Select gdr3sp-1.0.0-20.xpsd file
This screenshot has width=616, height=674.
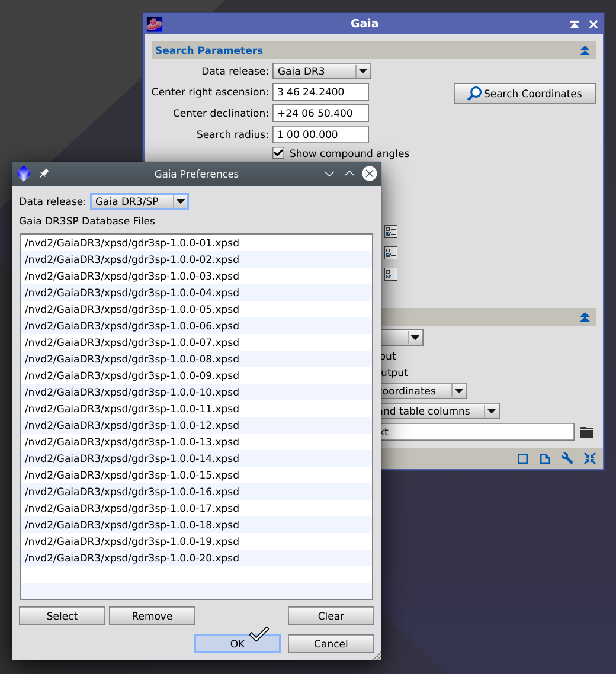[197, 558]
